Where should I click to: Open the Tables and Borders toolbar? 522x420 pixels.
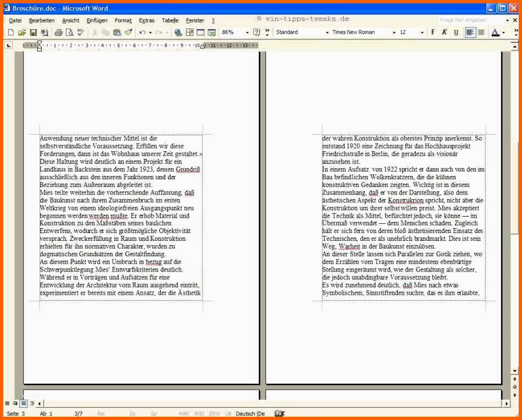pos(190,32)
